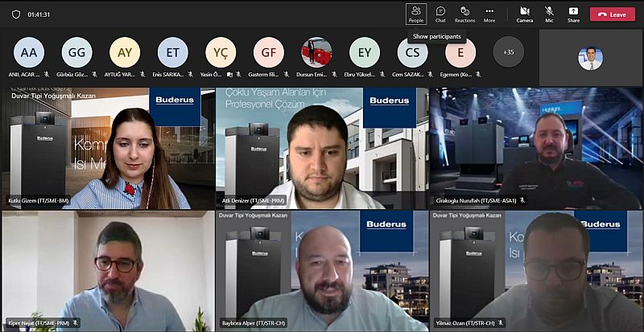Click muted mic icon beside Dursun Emi
This screenshot has height=332, width=644.
click(334, 74)
